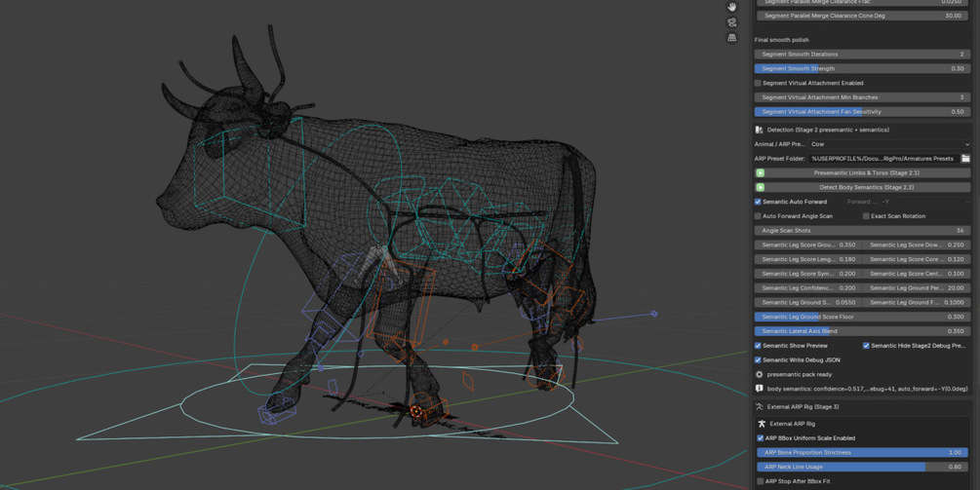Select the orange foot controller circle on ground
The height and width of the screenshot is (490, 980).
tap(416, 411)
